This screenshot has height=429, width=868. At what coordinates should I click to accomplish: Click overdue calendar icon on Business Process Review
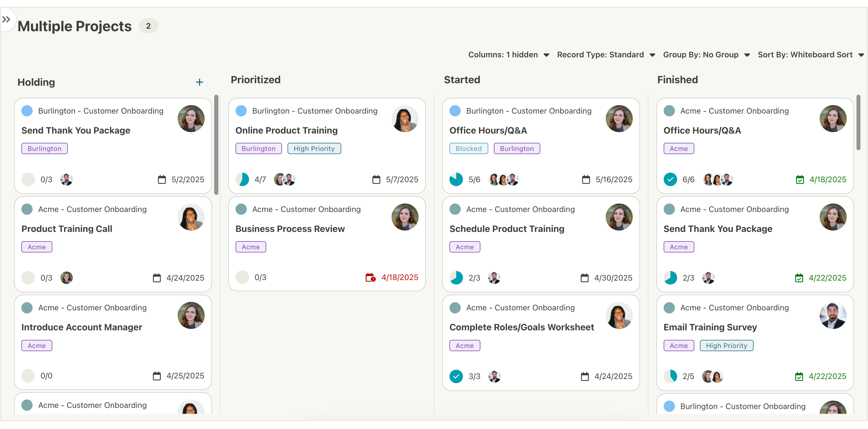370,277
